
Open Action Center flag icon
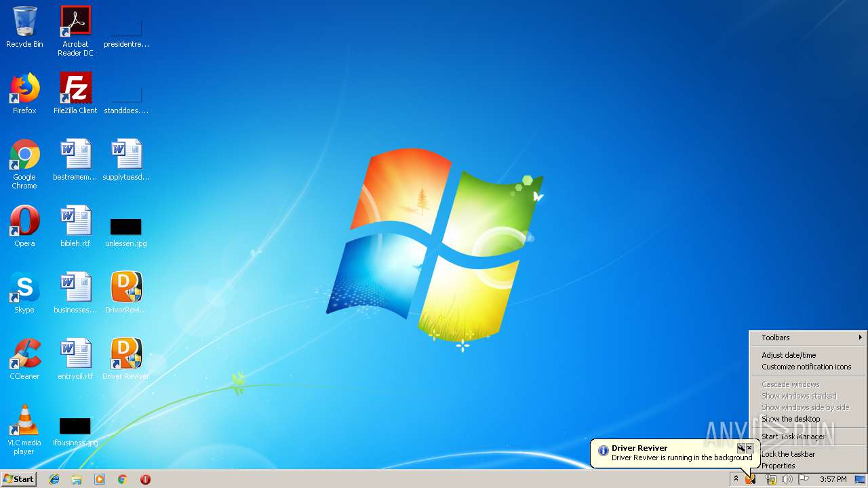point(804,479)
